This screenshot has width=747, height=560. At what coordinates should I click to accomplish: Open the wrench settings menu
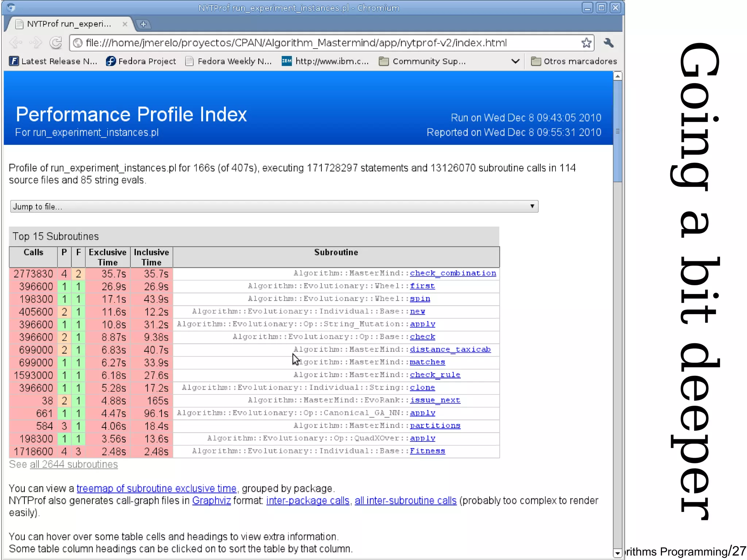pos(608,43)
